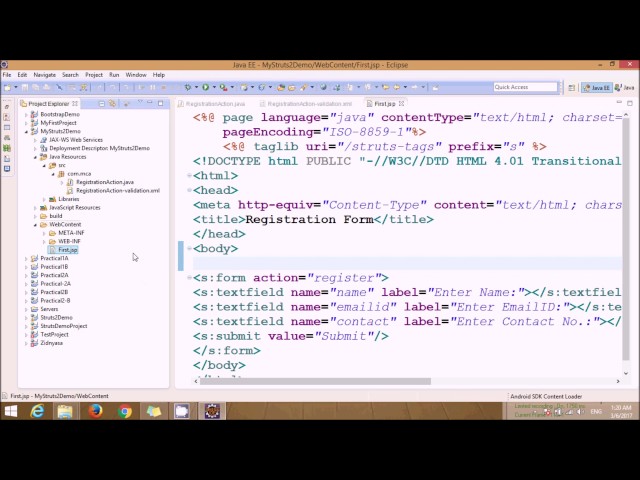Click the horizontal scrollbar right arrow
The image size is (640, 480).
618,381
